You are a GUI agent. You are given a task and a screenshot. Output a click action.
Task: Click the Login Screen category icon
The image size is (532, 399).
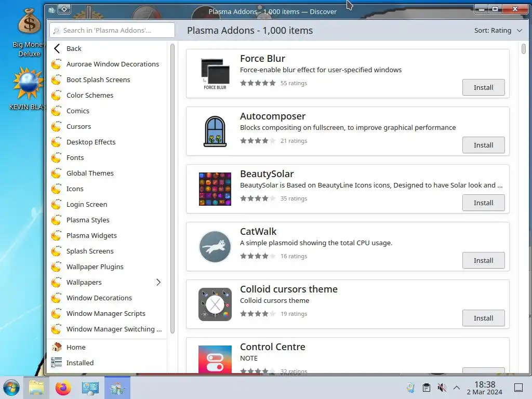pyautogui.click(x=56, y=205)
